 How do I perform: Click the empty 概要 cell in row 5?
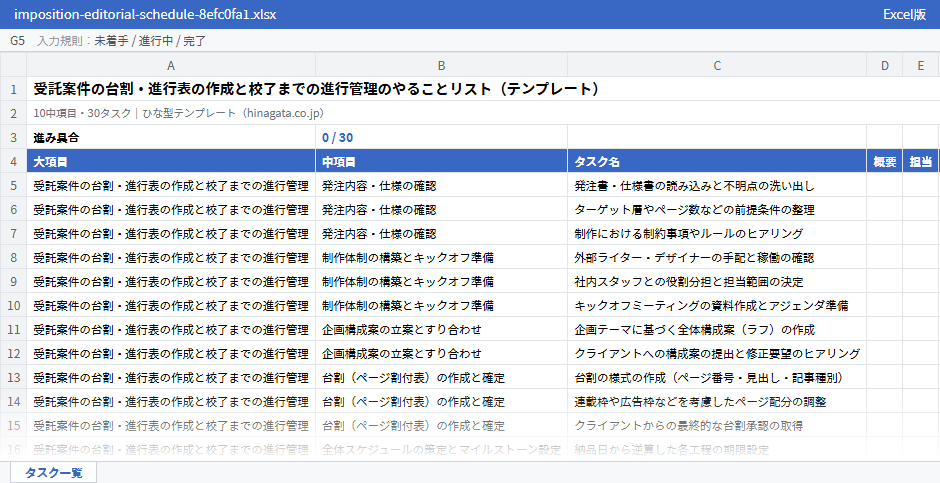pos(884,186)
